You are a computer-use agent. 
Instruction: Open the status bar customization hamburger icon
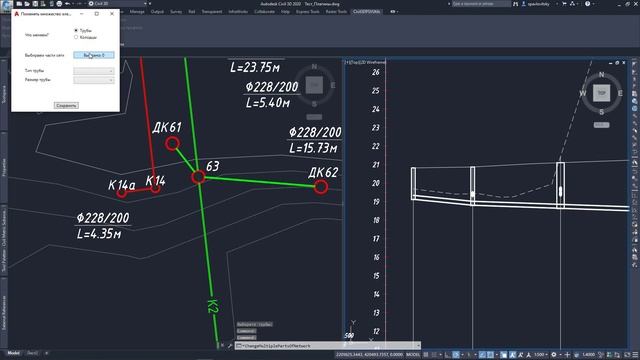[636, 355]
